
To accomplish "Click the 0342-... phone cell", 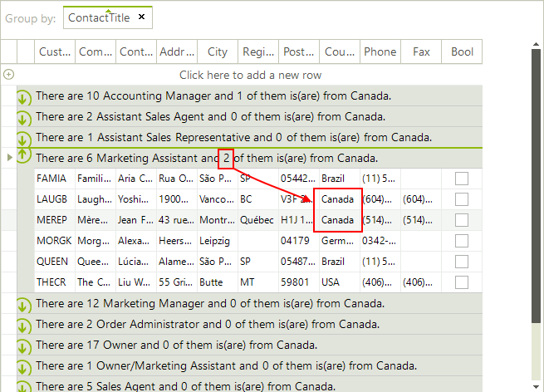I will pos(380,241).
